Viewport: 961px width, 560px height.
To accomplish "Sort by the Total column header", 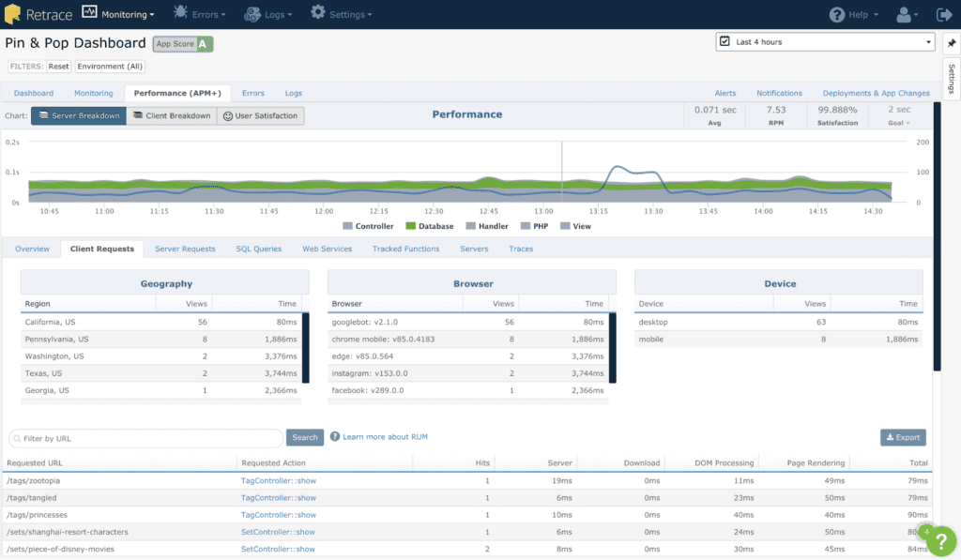I will coord(918,463).
